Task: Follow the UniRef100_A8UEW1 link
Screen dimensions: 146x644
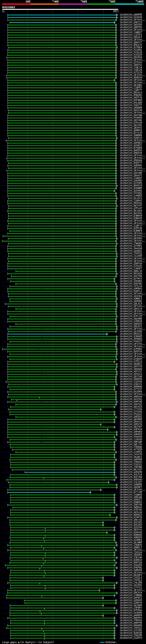Action: pos(131,301)
